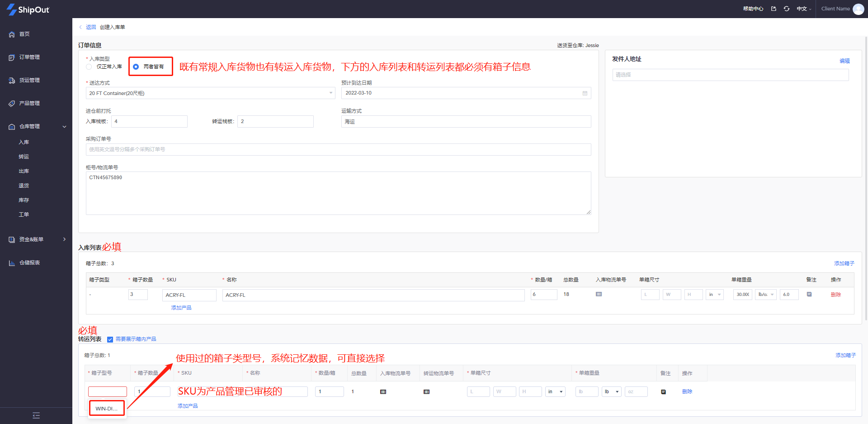Click the page vertical scrollbar
The width and height of the screenshot is (868, 424).
[x=866, y=179]
